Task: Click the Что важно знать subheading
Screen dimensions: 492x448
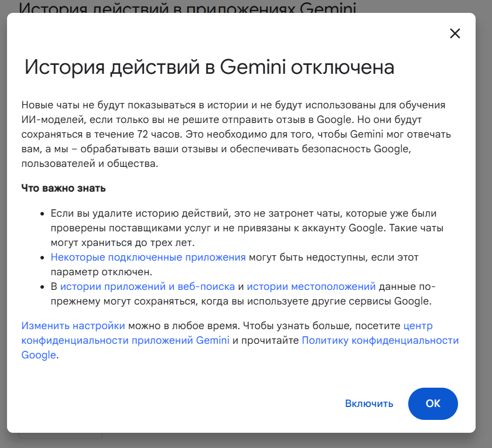Action: (x=63, y=188)
